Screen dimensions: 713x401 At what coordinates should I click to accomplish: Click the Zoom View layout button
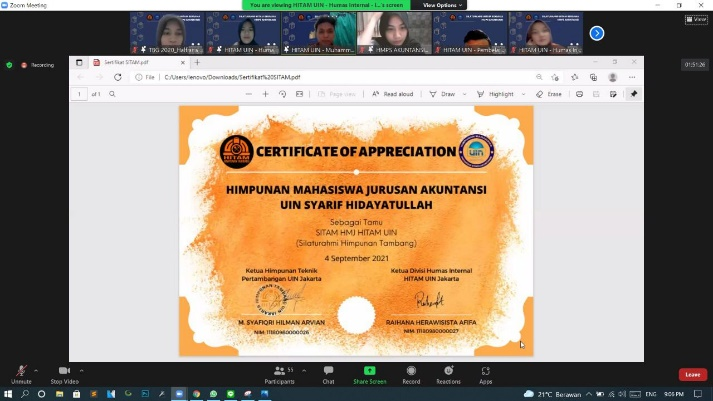click(x=696, y=19)
